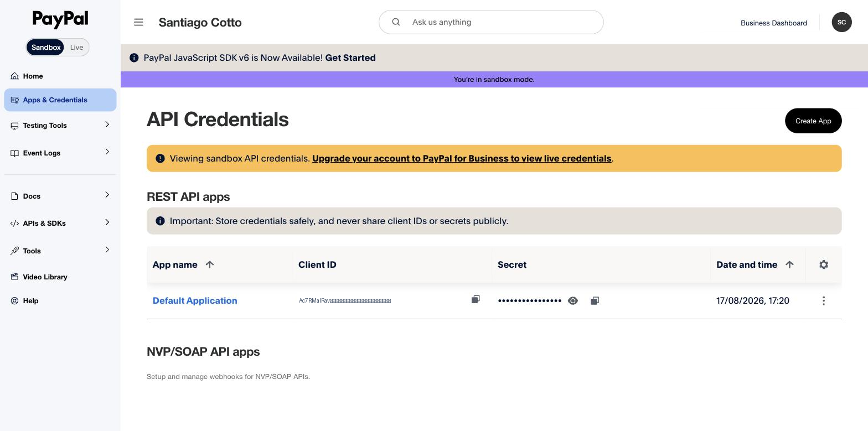Image resolution: width=868 pixels, height=431 pixels.
Task: Reveal the Secret with eye icon
Action: [573, 300]
